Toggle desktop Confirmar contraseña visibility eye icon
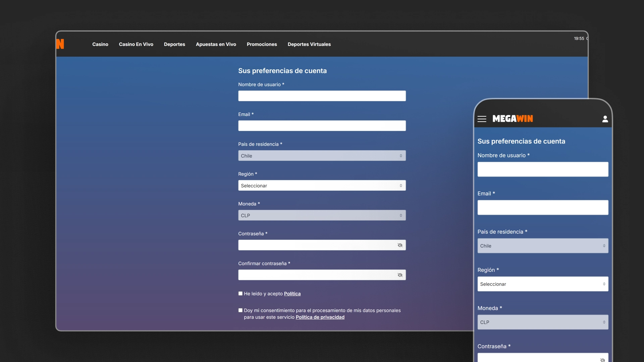 point(400,275)
